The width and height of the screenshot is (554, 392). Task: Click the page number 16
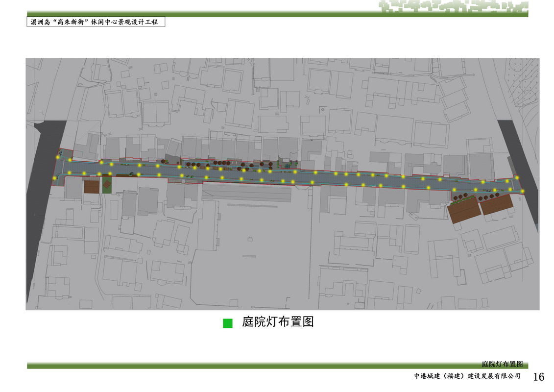click(x=538, y=377)
